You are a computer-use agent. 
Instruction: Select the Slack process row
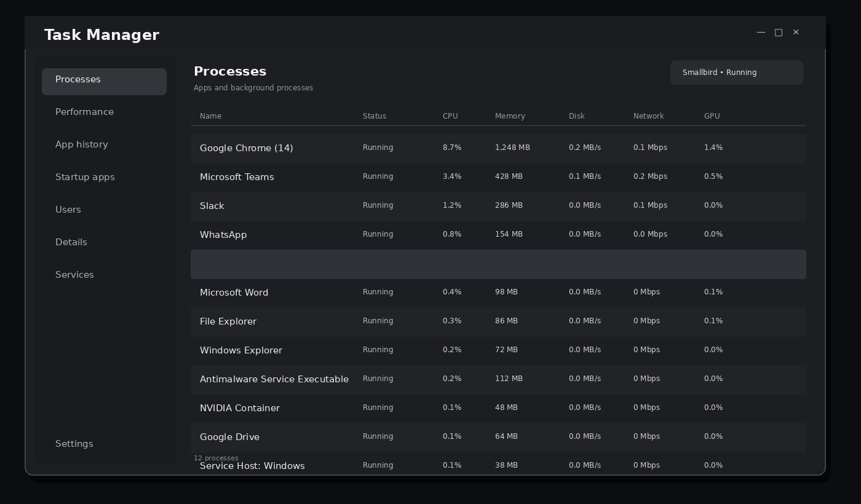[x=498, y=206]
